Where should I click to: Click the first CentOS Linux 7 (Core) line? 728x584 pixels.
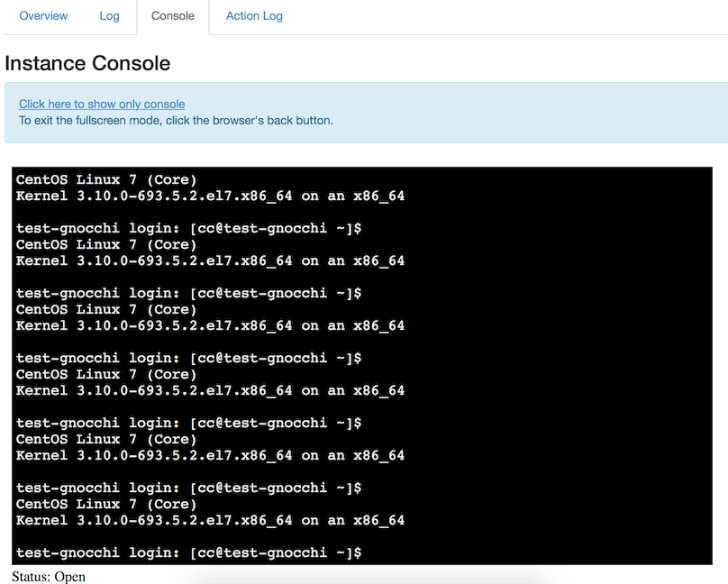[106, 179]
